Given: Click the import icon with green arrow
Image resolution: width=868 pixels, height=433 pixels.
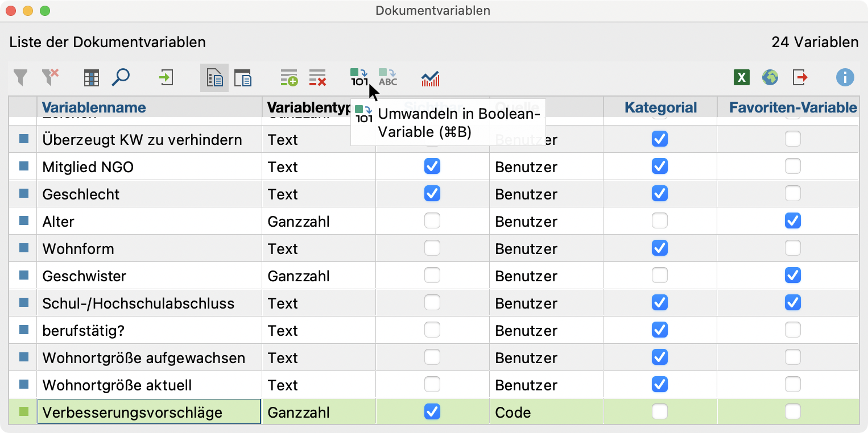Looking at the screenshot, I should click(x=166, y=77).
